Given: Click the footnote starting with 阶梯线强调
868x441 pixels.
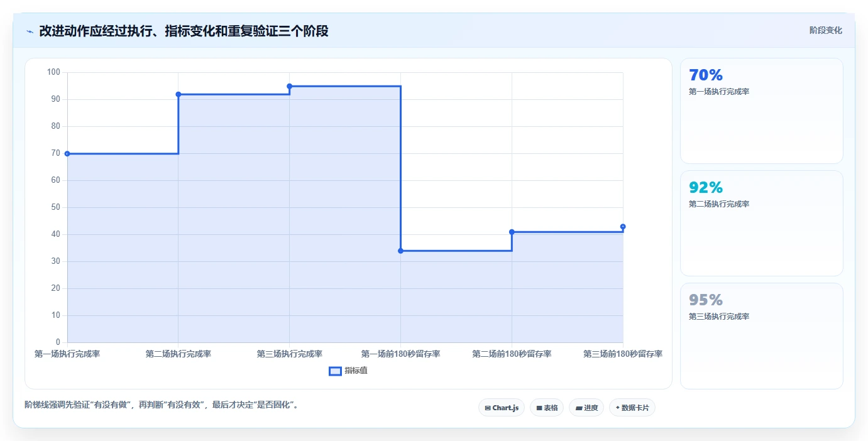Looking at the screenshot, I should (163, 405).
